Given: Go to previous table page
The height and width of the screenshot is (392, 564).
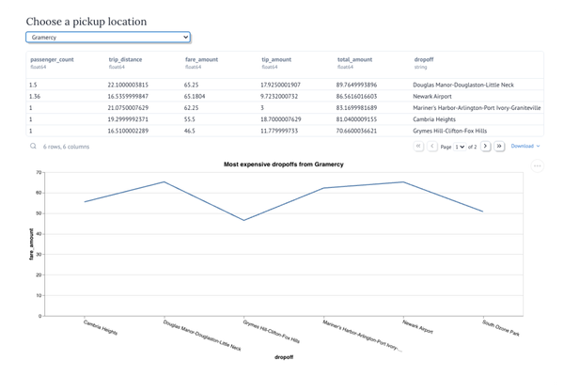Looking at the screenshot, I should click(x=432, y=147).
